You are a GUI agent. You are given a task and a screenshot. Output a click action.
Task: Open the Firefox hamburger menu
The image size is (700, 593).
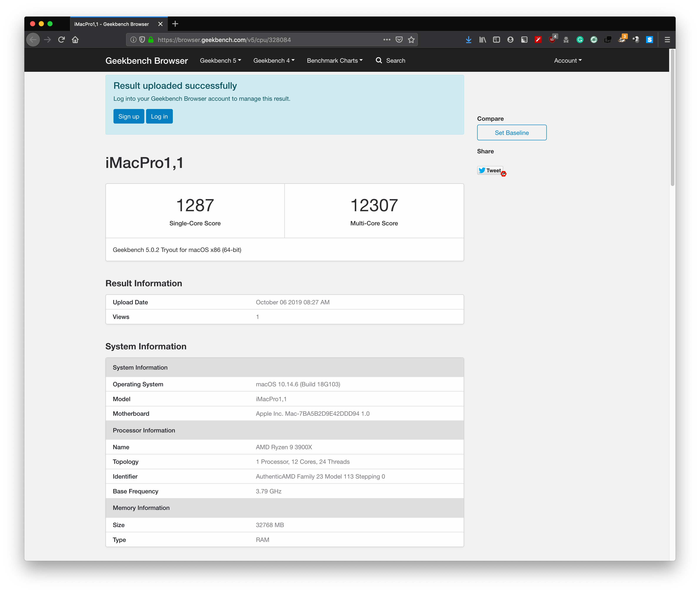667,40
